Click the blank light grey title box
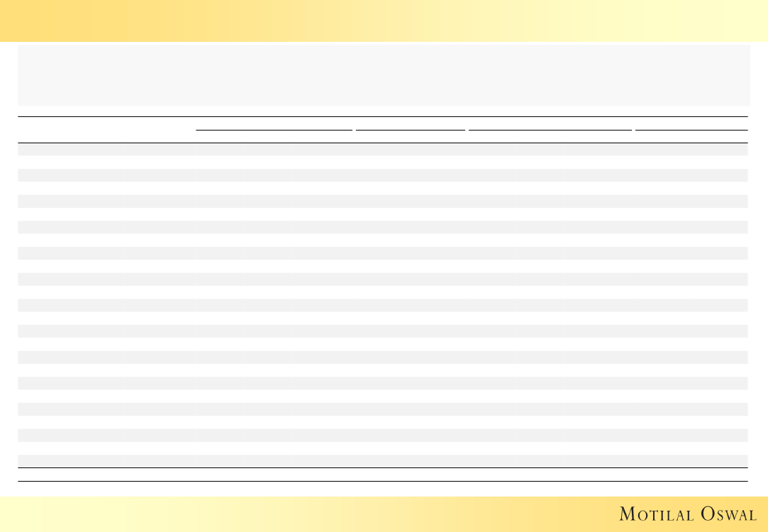This screenshot has width=768, height=532. pyautogui.click(x=383, y=75)
